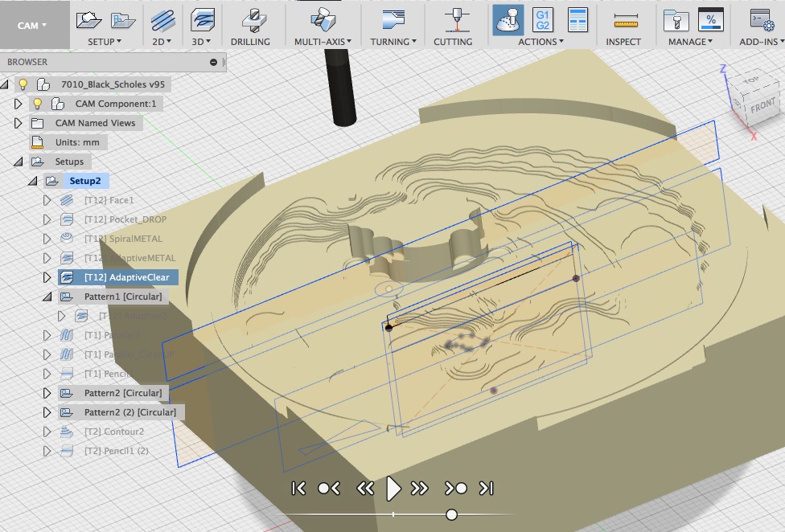Image resolution: width=785 pixels, height=532 pixels.
Task: Open the Tool Library icon
Action: [676, 21]
